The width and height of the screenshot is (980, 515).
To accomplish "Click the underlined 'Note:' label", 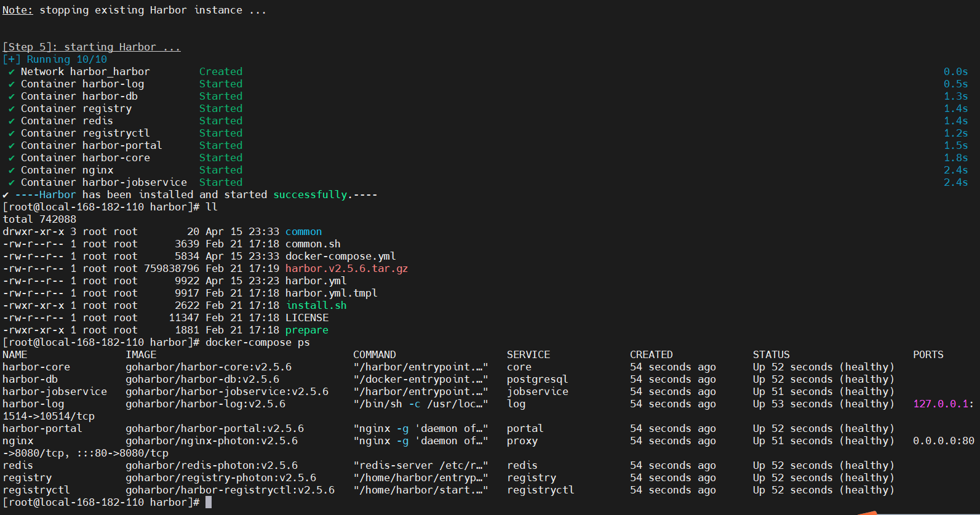I will point(18,10).
